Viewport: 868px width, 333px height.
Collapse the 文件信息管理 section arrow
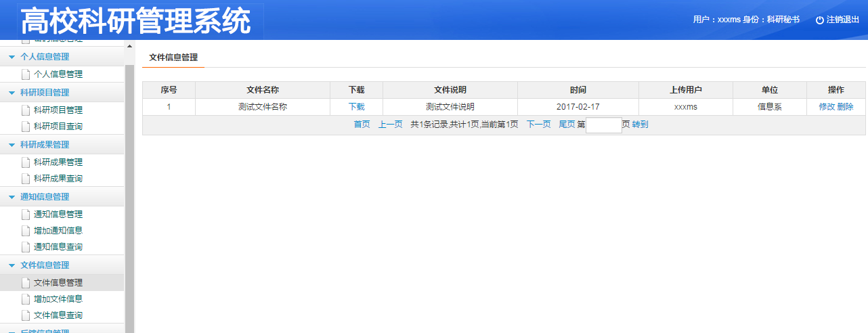(x=12, y=265)
